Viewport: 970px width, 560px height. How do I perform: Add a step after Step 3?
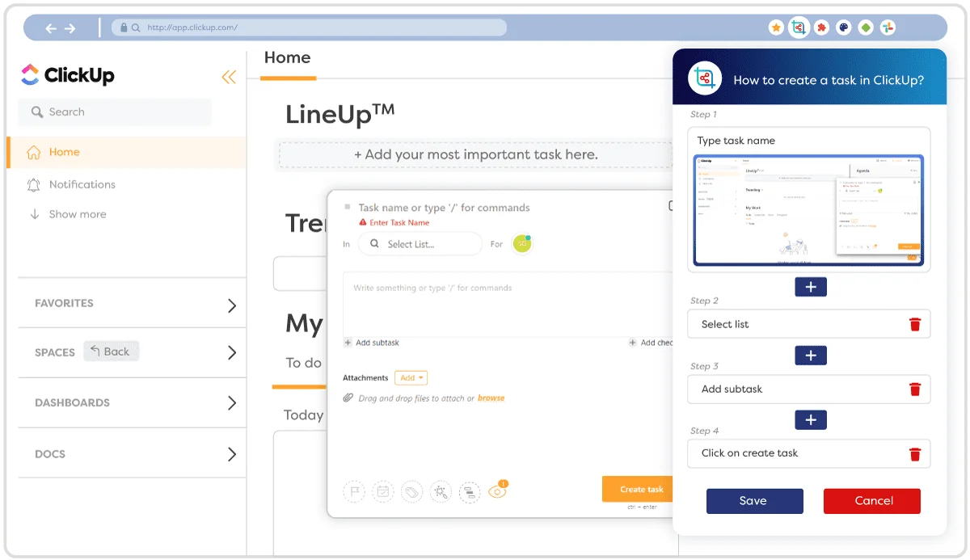pos(811,419)
